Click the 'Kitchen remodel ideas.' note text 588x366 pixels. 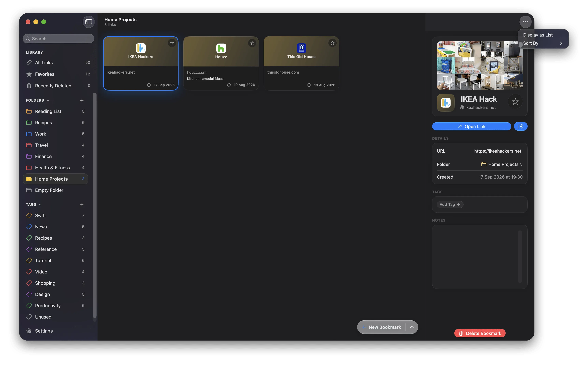tap(205, 79)
